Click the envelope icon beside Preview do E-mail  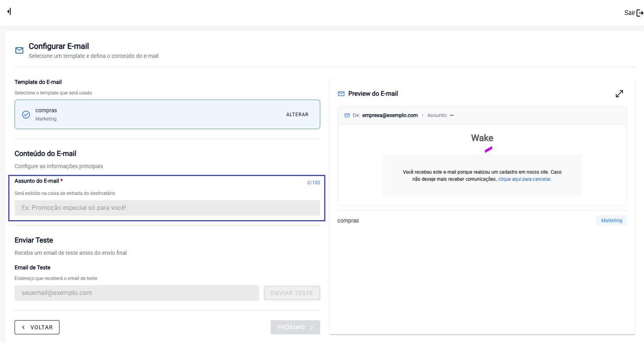tap(341, 94)
